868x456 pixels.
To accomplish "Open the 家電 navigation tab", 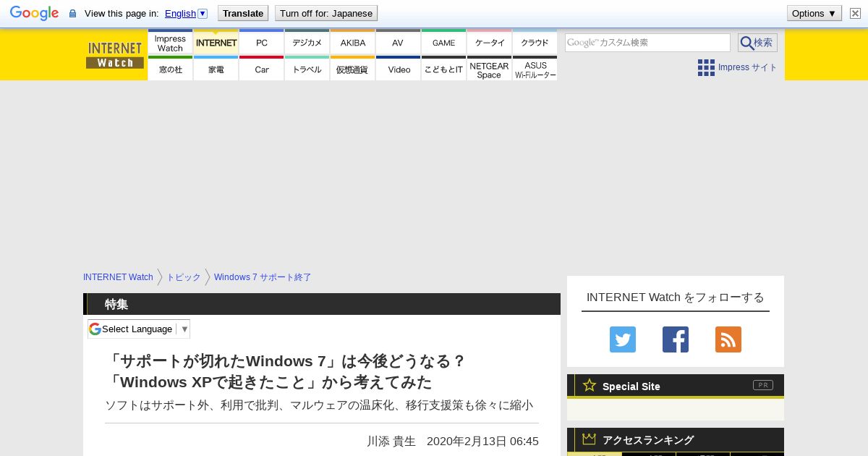I will [x=216, y=69].
